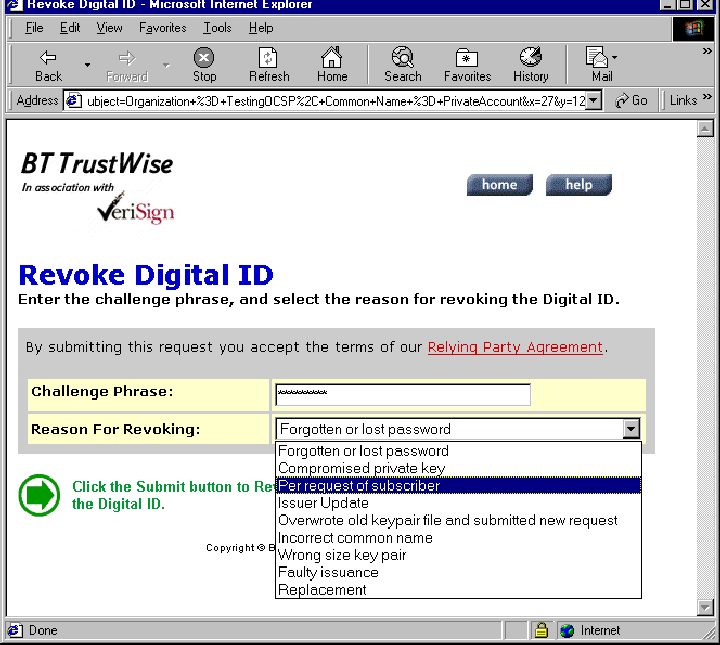Click the Revoke Digital ID heading
The height and width of the screenshot is (645, 720).
pyautogui.click(x=146, y=275)
